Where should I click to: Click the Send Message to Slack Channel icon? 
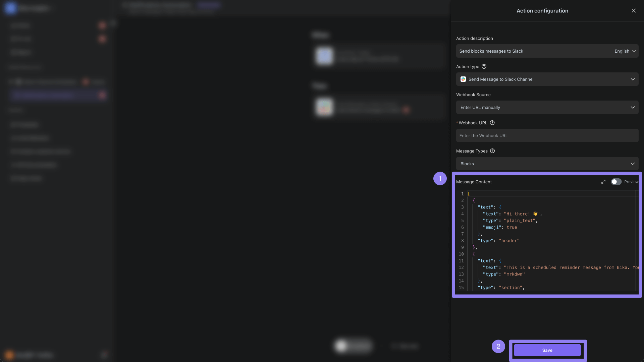(x=463, y=79)
